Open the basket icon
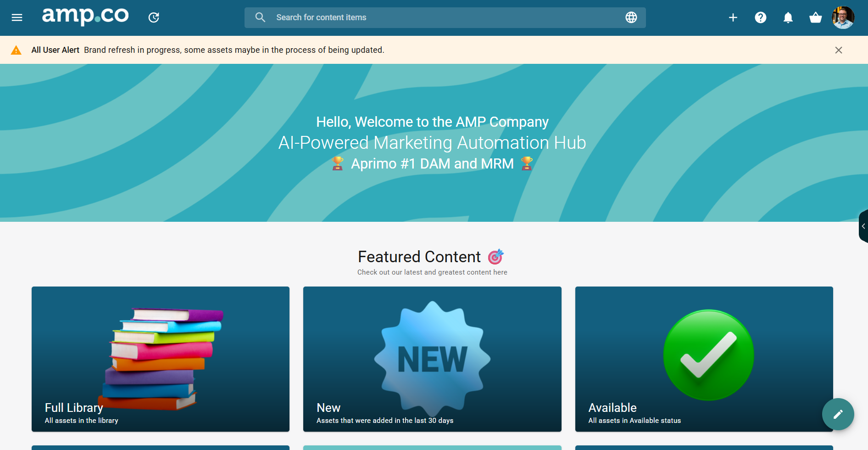The height and width of the screenshot is (450, 868). point(816,17)
